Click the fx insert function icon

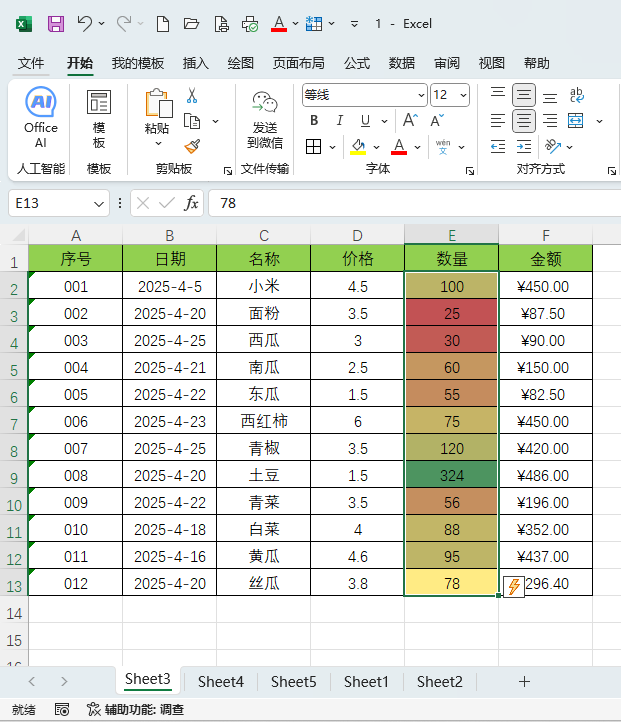[x=191, y=203]
